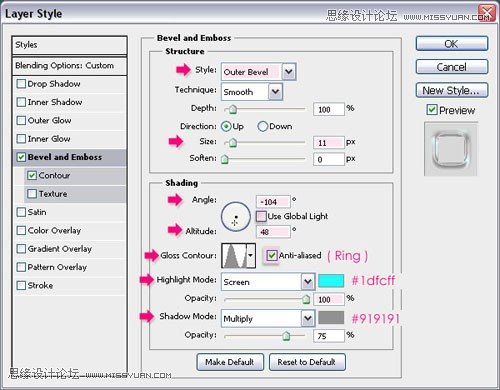Viewport: 500px width, 390px height.
Task: Open the Style dropdown showing Outer Bevel
Action: (259, 72)
